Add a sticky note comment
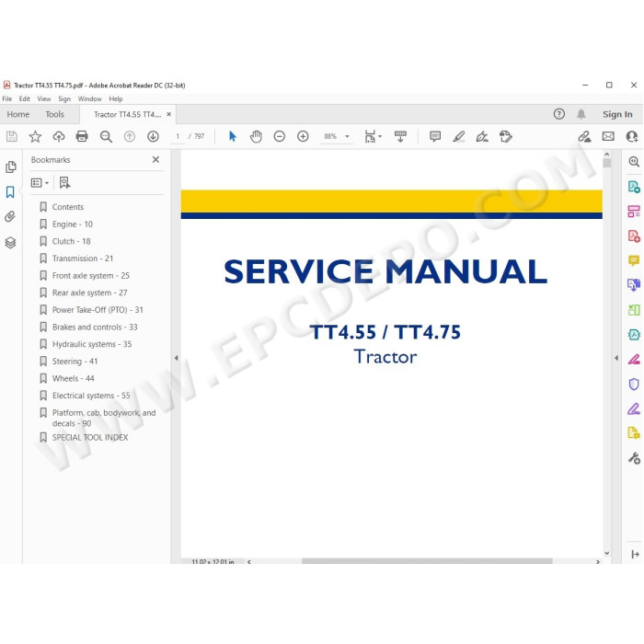644x644 pixels. [435, 136]
